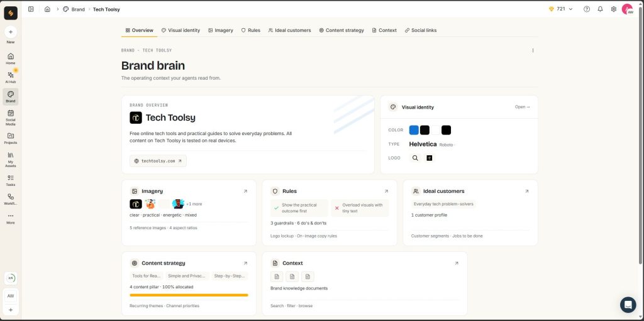Click the 'Tools for Rea...' pillar chip
Viewport: 644px width, 321px height.
146,276
